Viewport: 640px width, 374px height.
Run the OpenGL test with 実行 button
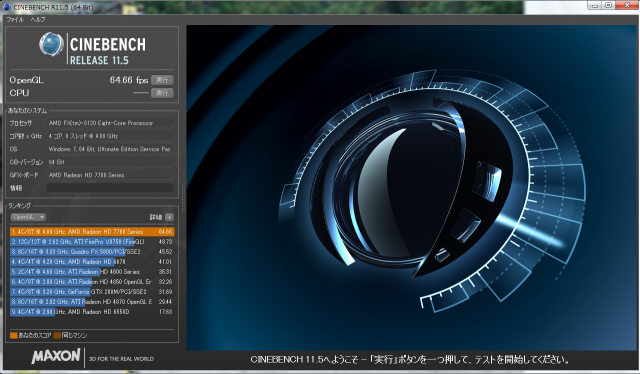pos(162,80)
